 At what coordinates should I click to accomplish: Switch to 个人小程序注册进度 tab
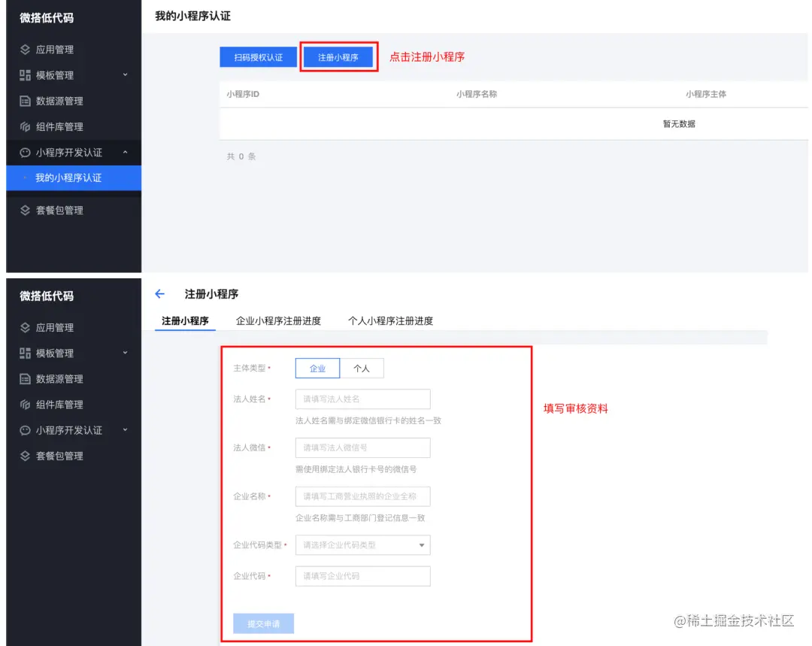pyautogui.click(x=390, y=320)
